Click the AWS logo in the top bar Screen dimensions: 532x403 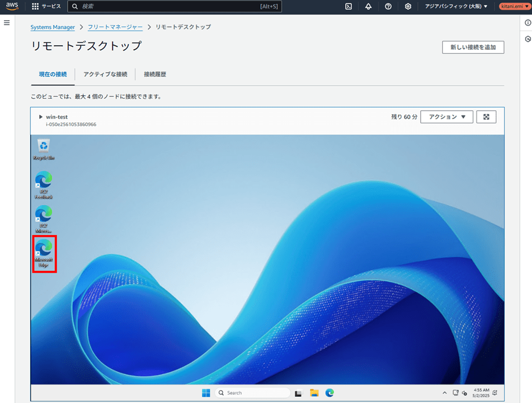point(12,6)
